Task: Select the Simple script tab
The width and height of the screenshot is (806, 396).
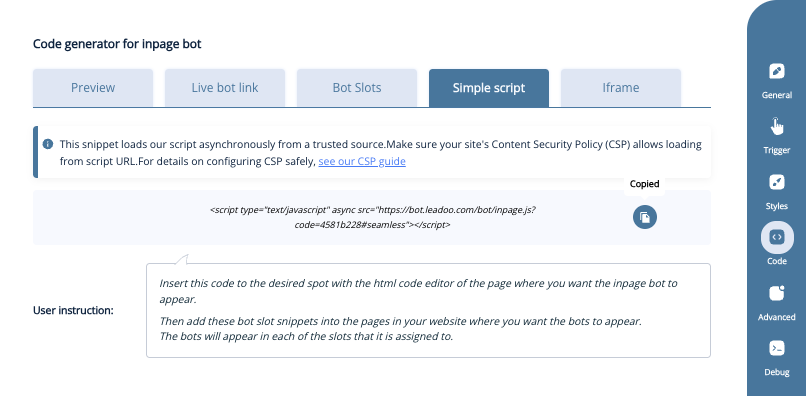Action: [489, 88]
